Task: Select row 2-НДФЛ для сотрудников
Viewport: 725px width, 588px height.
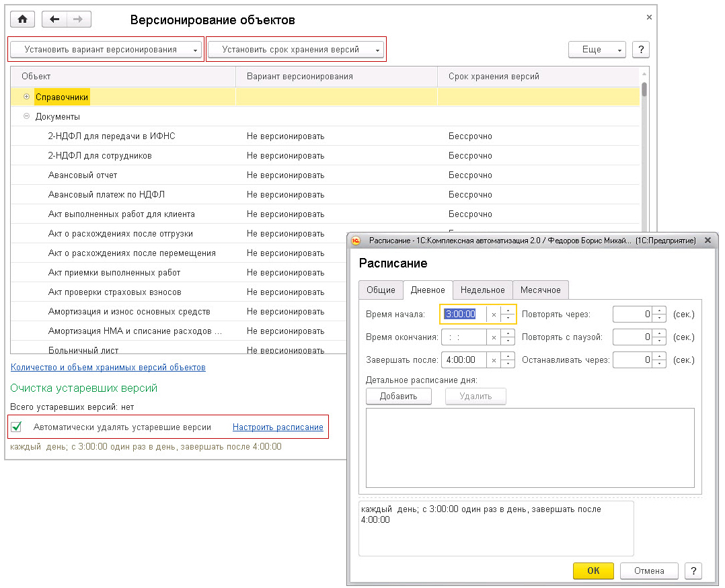Action: (325, 156)
